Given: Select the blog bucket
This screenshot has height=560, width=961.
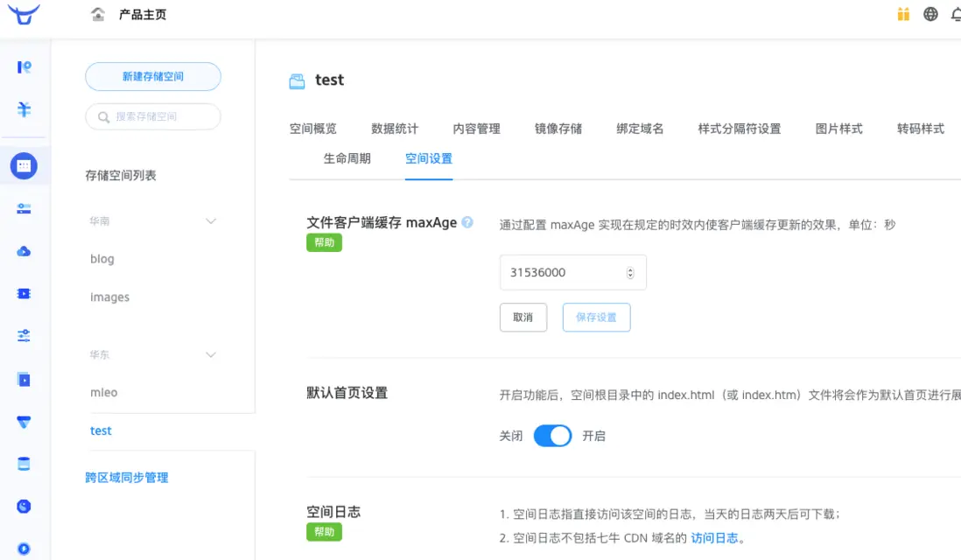Looking at the screenshot, I should click(102, 259).
